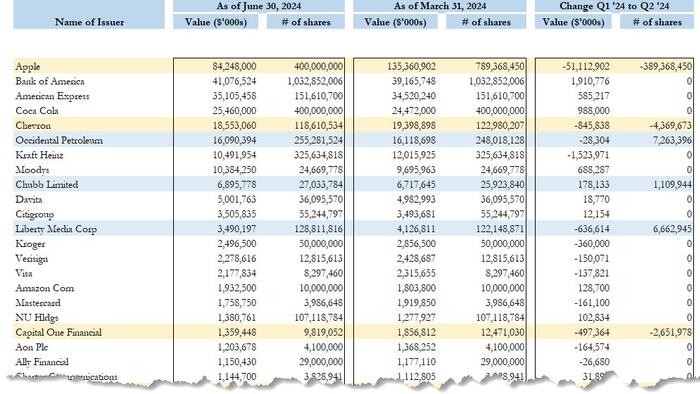This screenshot has width=700, height=394.
Task: Select the NU Hldgs name cell
Action: pyautogui.click(x=37, y=318)
